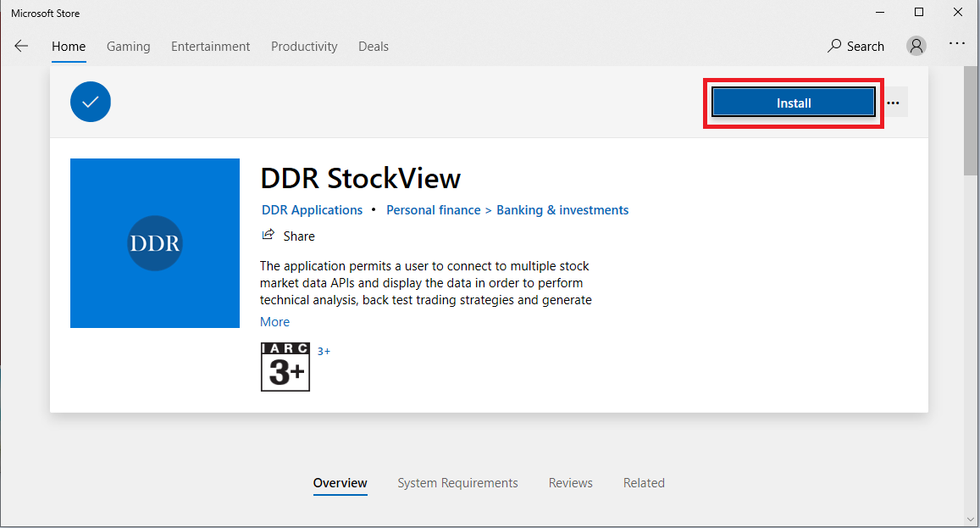Switch to the Entertainment tab
The width and height of the screenshot is (980, 528).
click(x=210, y=47)
